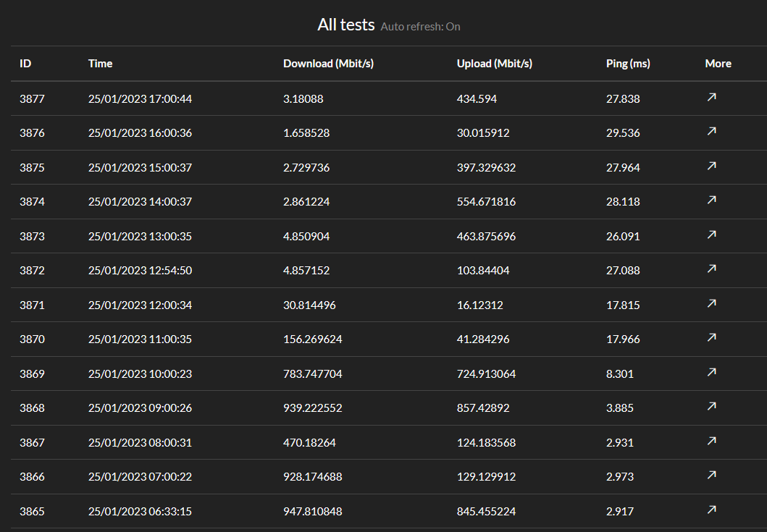Open details arrow for test 3869
Viewport: 767px width, 532px height.
pos(711,372)
